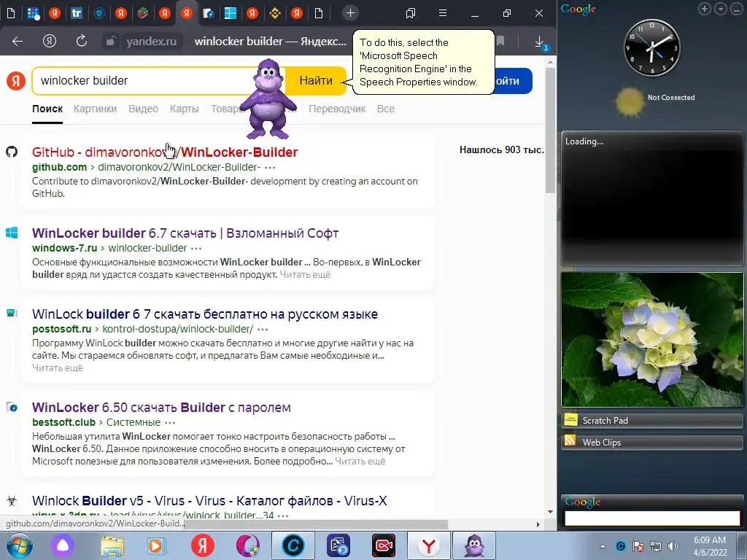The image size is (747, 560).
Task: Open 'Winlock Builder v5 - Virus' result link
Action: pyautogui.click(x=209, y=500)
